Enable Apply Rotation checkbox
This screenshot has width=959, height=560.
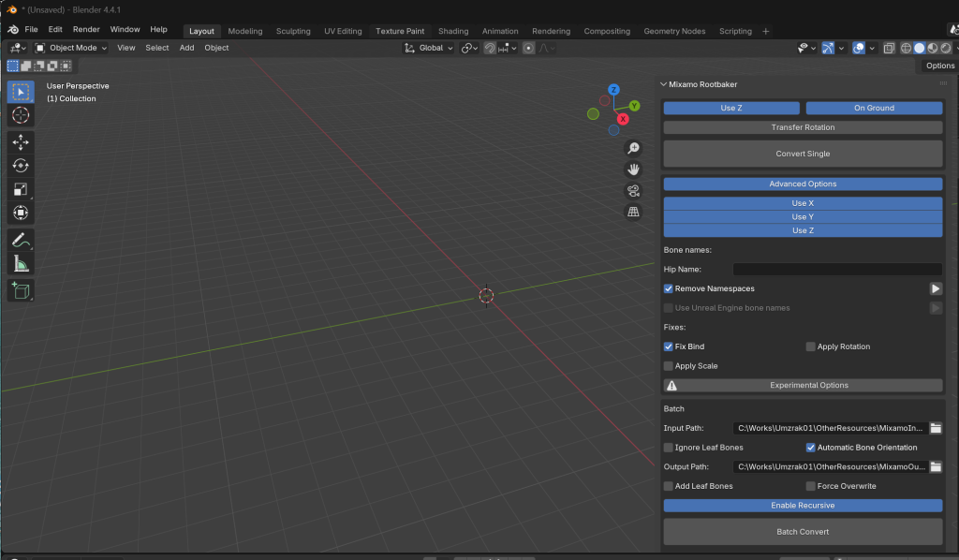click(x=810, y=346)
